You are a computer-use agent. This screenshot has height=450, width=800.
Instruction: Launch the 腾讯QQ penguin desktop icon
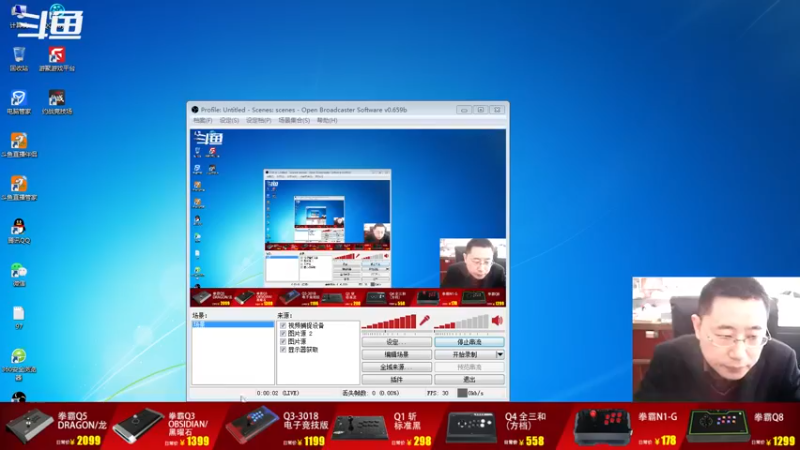pyautogui.click(x=19, y=231)
